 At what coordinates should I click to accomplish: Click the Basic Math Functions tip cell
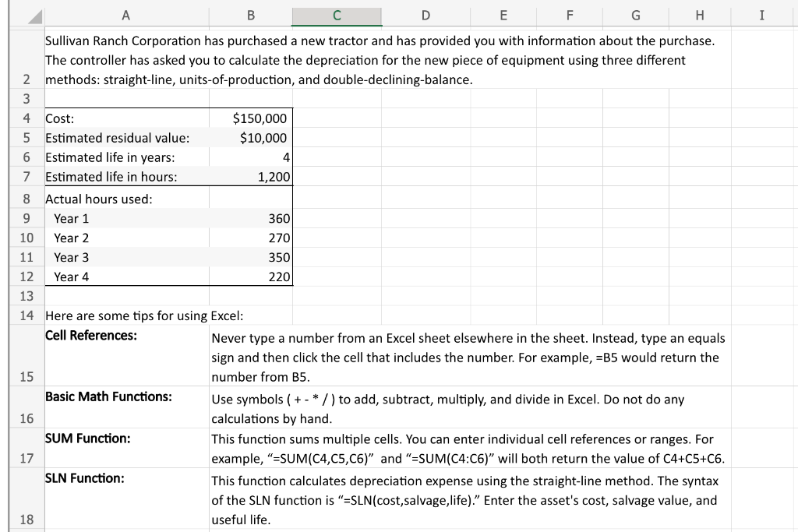(x=468, y=408)
